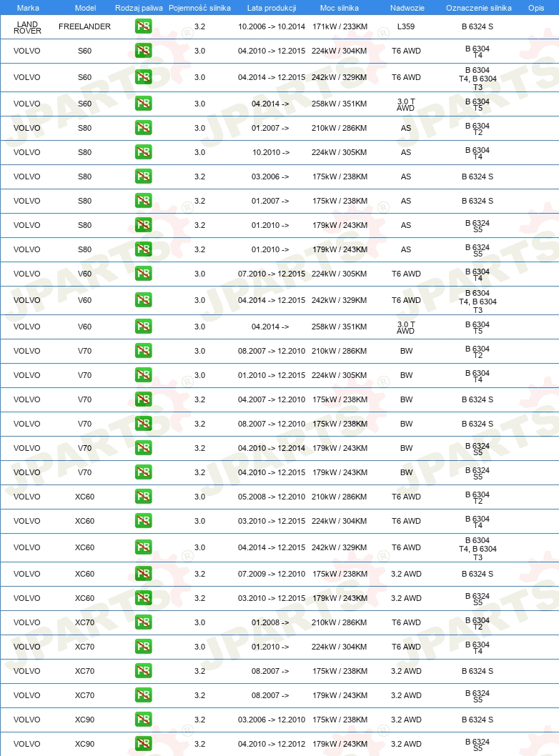Click the Marka column header
The image size is (559, 756).
tap(28, 8)
